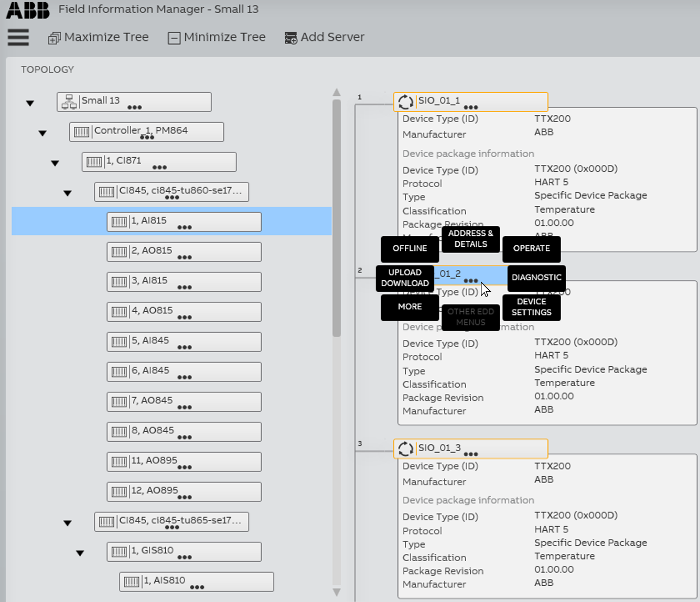Click module icon of 11, AO895
Viewport: 700px width, 602px height.
pos(119,462)
